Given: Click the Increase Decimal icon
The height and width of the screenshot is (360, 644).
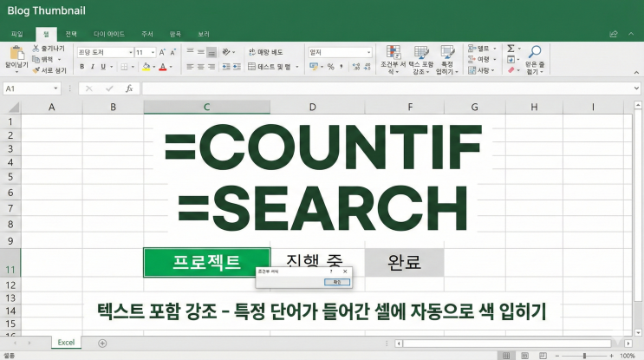Looking at the screenshot, I should (x=356, y=67).
